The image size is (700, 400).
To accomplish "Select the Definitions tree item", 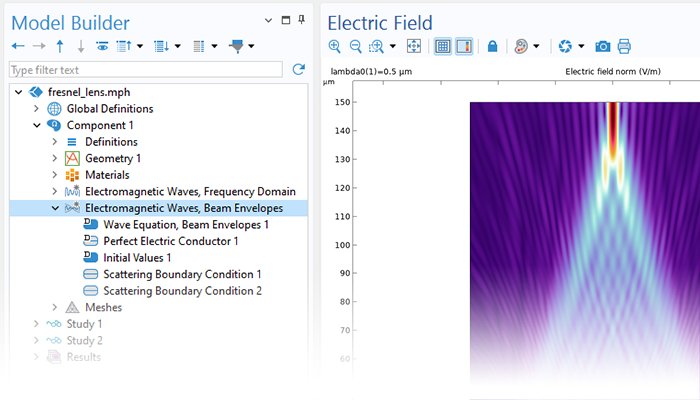I will 111,142.
